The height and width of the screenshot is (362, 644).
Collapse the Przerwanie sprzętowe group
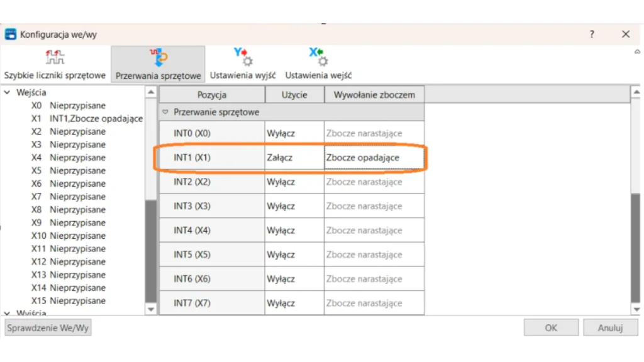(x=165, y=112)
